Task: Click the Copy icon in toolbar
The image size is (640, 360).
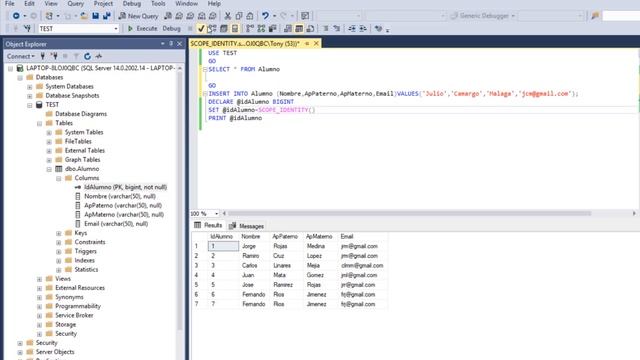Action: pyautogui.click(x=239, y=16)
